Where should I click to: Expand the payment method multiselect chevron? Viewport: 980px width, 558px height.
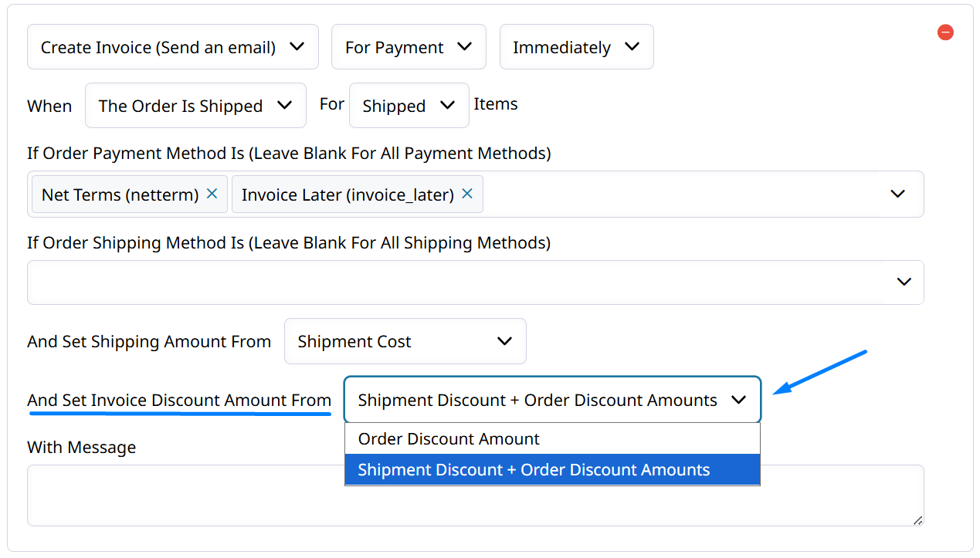897,194
